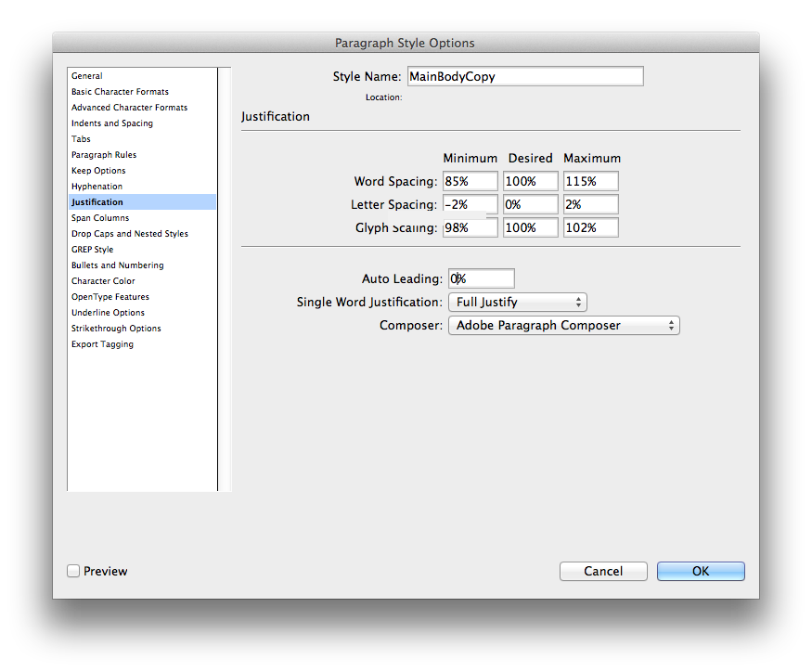Open Export Tagging section
812x672 pixels.
click(x=102, y=344)
